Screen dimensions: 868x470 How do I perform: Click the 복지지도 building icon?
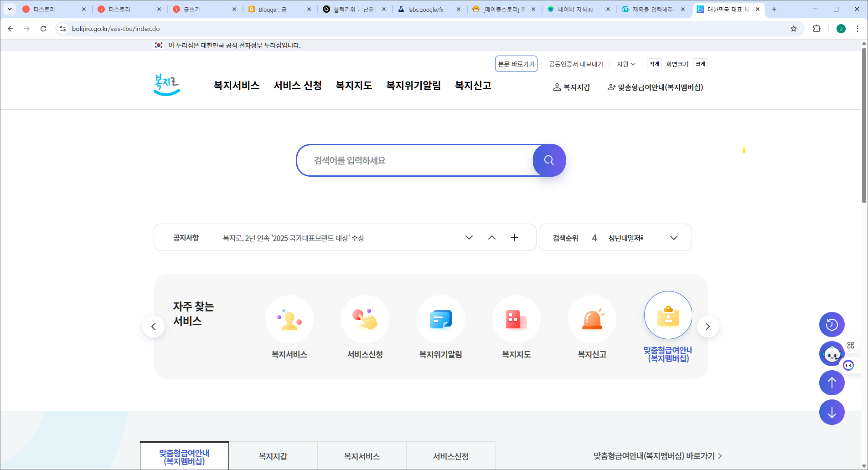pos(517,319)
